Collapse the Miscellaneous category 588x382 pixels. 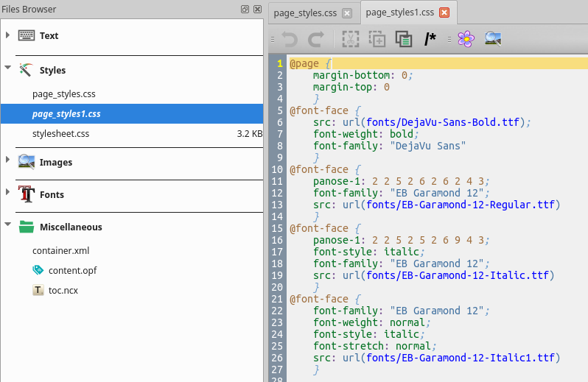pos(7,227)
